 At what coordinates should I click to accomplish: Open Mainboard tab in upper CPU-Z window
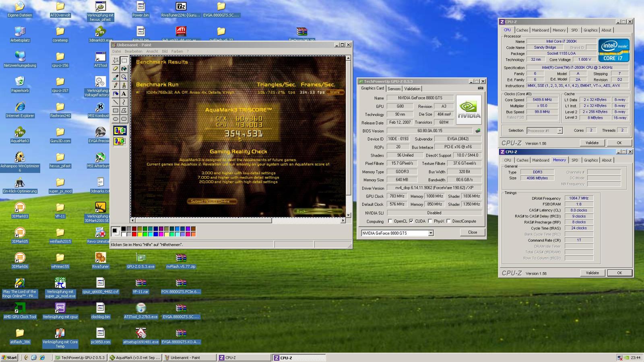(540, 30)
